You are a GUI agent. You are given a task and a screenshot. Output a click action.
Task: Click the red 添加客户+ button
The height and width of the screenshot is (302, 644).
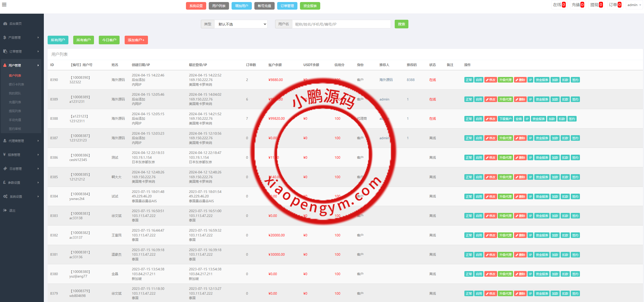[136, 40]
